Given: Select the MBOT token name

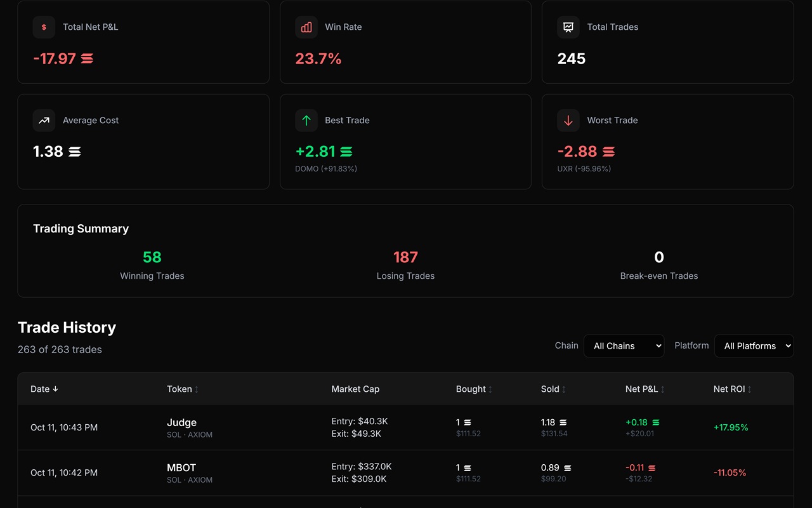Looking at the screenshot, I should 181,468.
